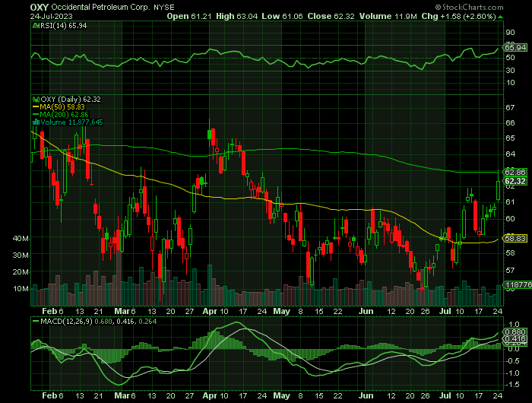The width and height of the screenshot is (532, 403).
Task: Click the Volume 11.9M header value
Action: pyautogui.click(x=388, y=16)
